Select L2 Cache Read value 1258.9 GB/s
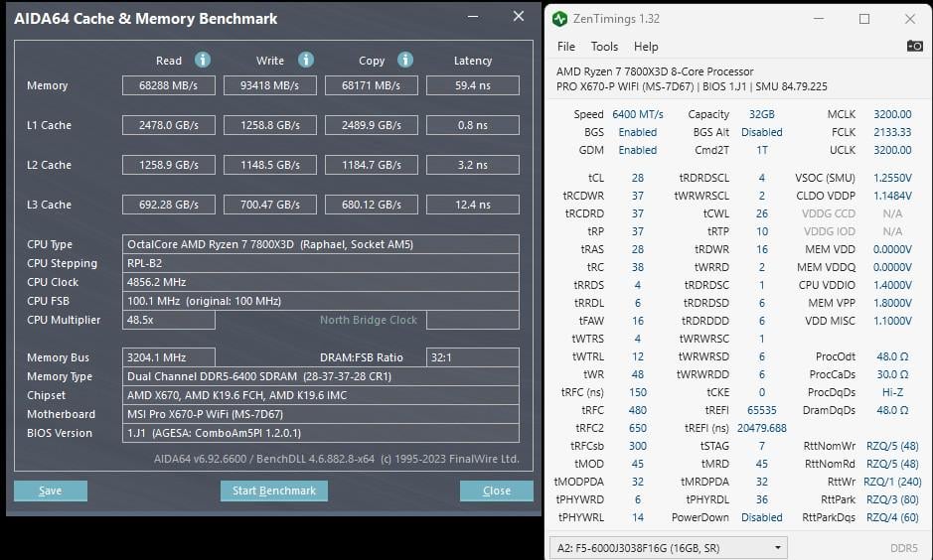This screenshot has height=560, width=933. (168, 165)
